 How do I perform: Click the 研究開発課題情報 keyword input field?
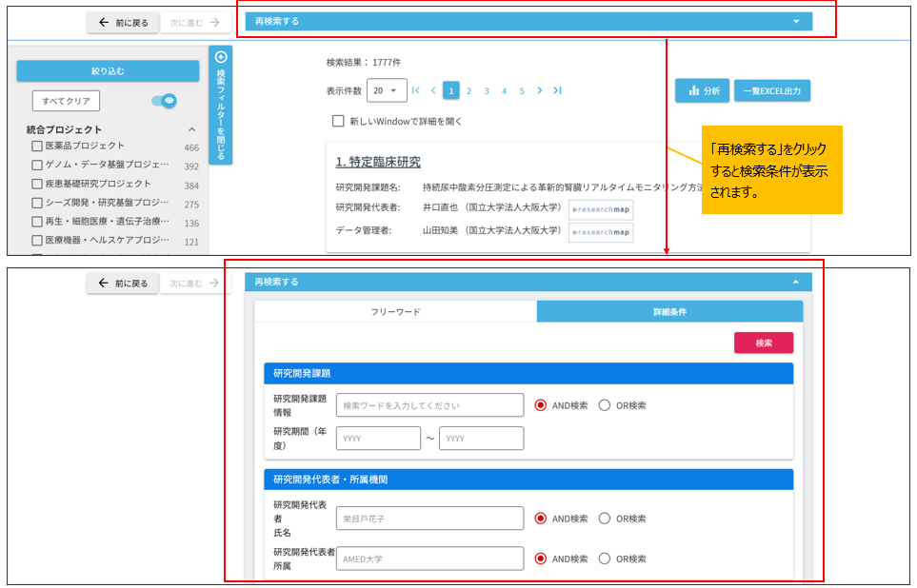(x=429, y=405)
